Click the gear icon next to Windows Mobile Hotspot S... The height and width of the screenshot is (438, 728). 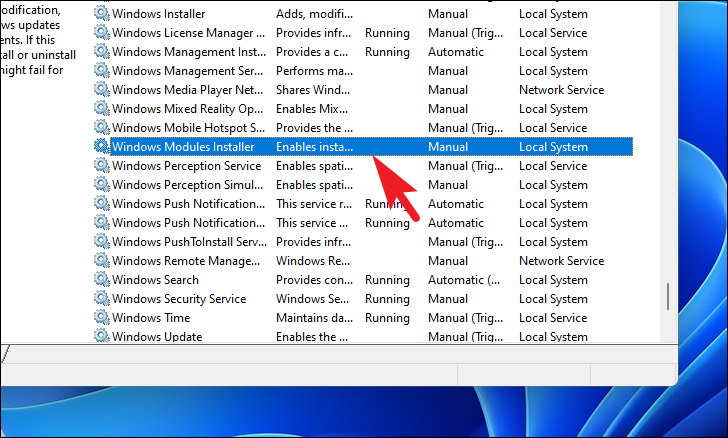(x=102, y=127)
